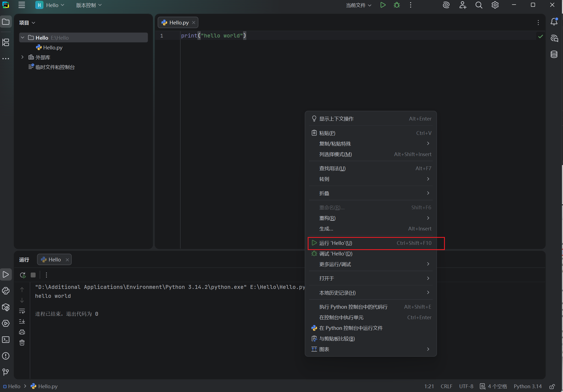Open the 当前文件 run configuration dropdown
This screenshot has width=563, height=392.
pos(358,5)
